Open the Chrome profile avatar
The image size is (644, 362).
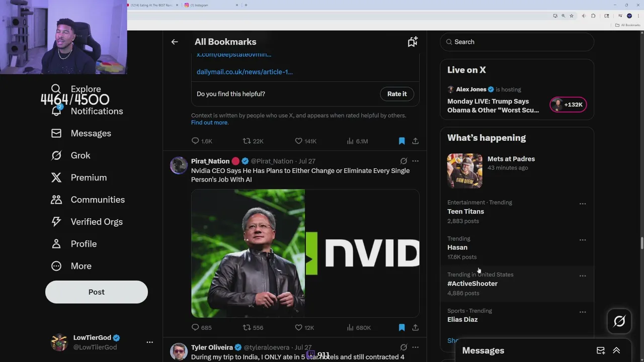[629, 16]
